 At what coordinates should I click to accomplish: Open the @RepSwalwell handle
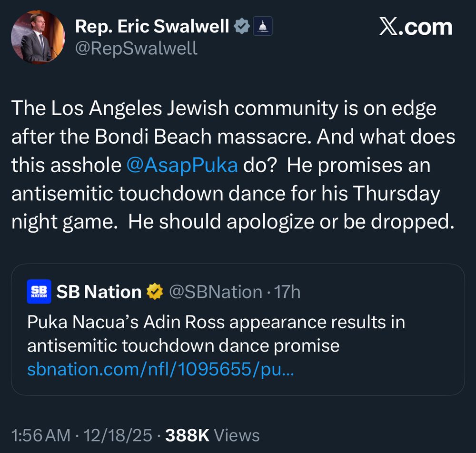(137, 48)
